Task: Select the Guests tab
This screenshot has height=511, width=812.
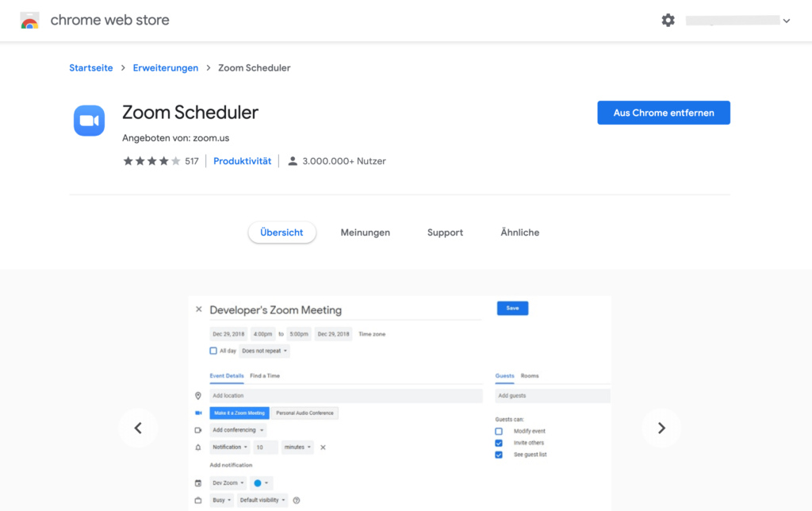Action: (504, 376)
